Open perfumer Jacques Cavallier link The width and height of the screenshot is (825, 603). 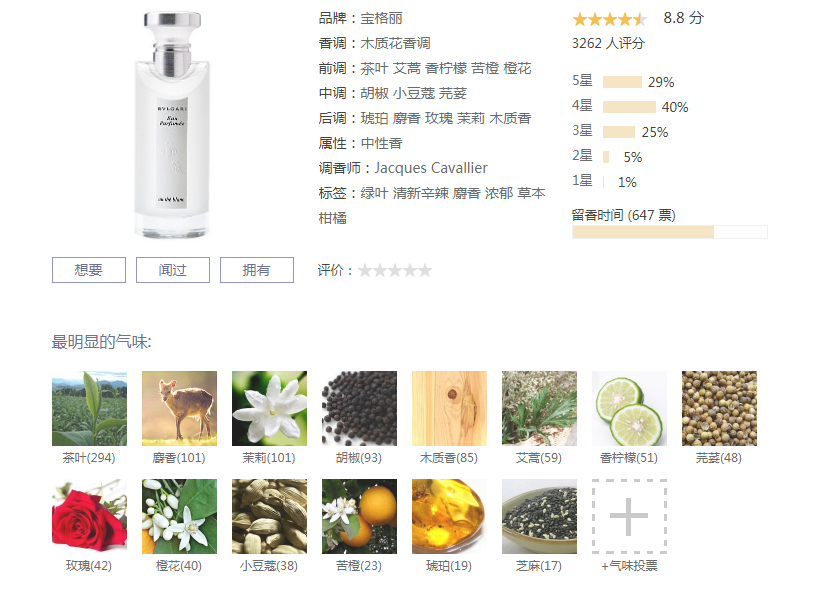coord(431,168)
